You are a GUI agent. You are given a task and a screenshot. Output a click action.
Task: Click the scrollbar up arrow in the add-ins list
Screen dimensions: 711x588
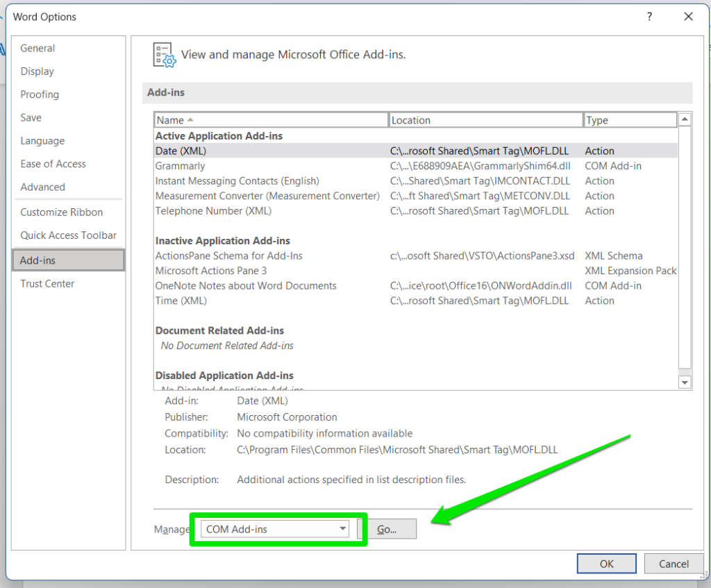(685, 118)
